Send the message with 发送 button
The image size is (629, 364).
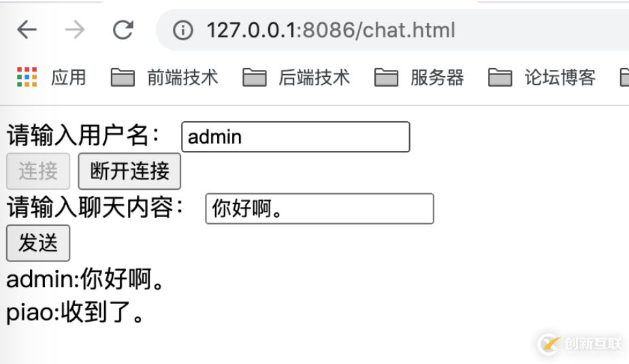click(x=38, y=243)
